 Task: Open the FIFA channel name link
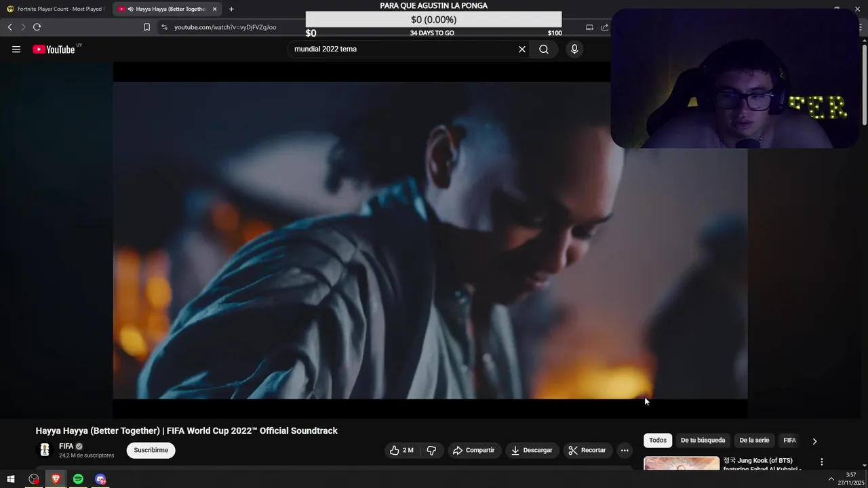point(66,446)
